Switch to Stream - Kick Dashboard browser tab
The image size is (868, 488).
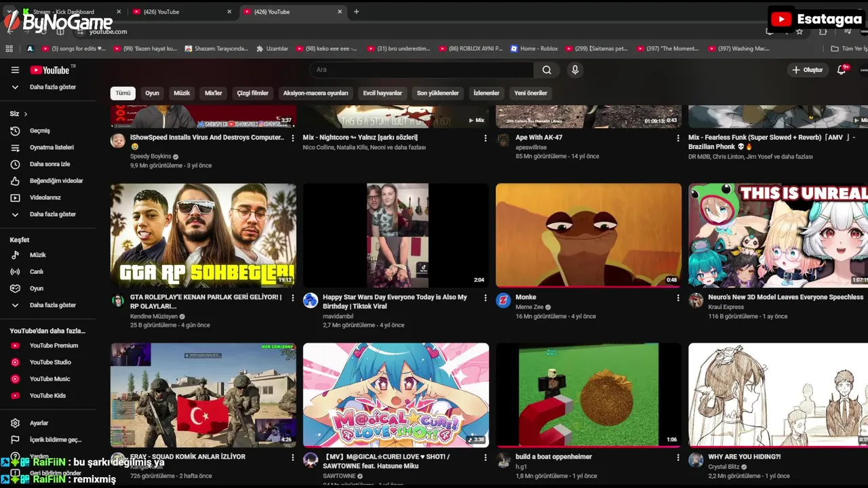coord(71,12)
